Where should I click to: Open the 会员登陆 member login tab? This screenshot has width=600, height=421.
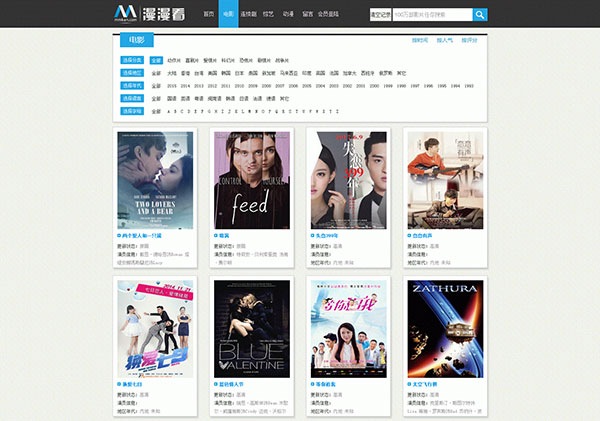[328, 15]
